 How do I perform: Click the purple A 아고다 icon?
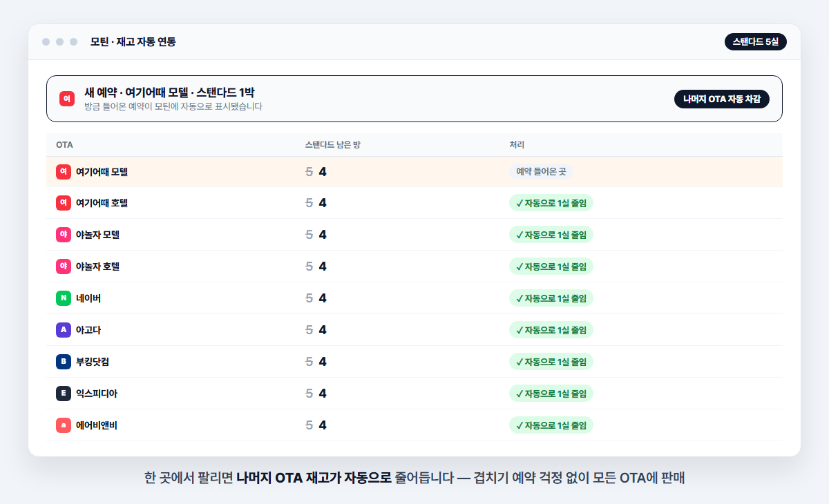pyautogui.click(x=64, y=330)
